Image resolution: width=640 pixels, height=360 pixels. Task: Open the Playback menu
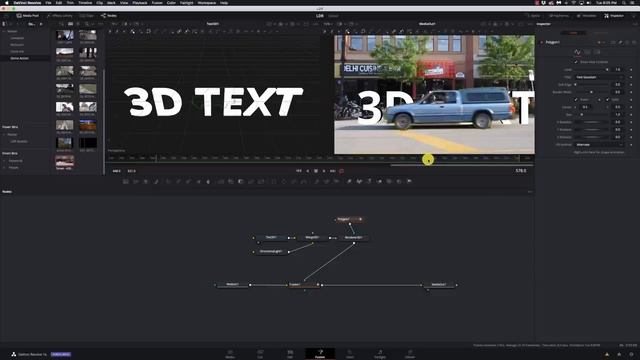click(x=140, y=2)
